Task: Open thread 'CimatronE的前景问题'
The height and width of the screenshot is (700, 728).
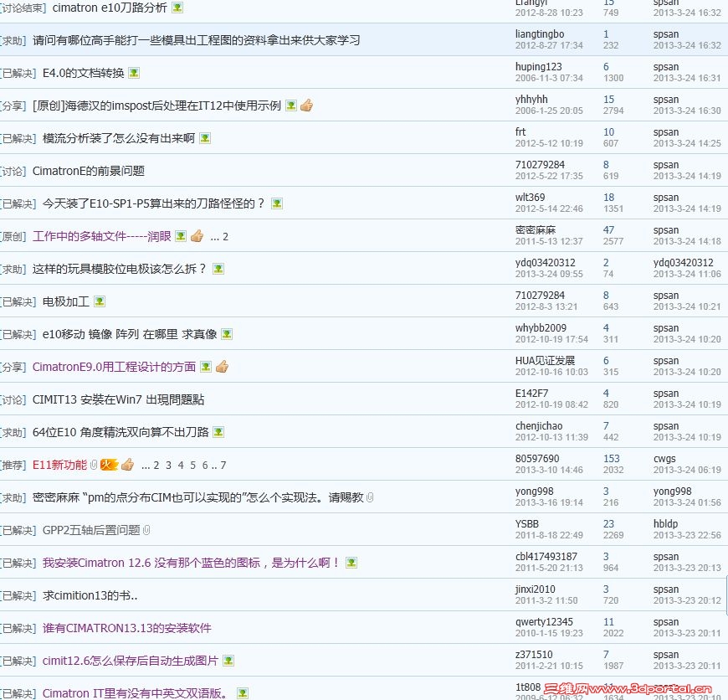Action: (89, 171)
